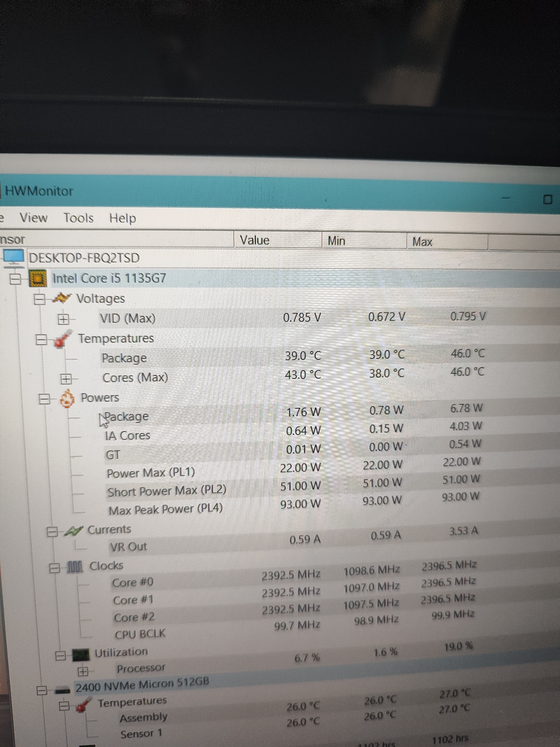Select the VID (Max) label

point(128,318)
